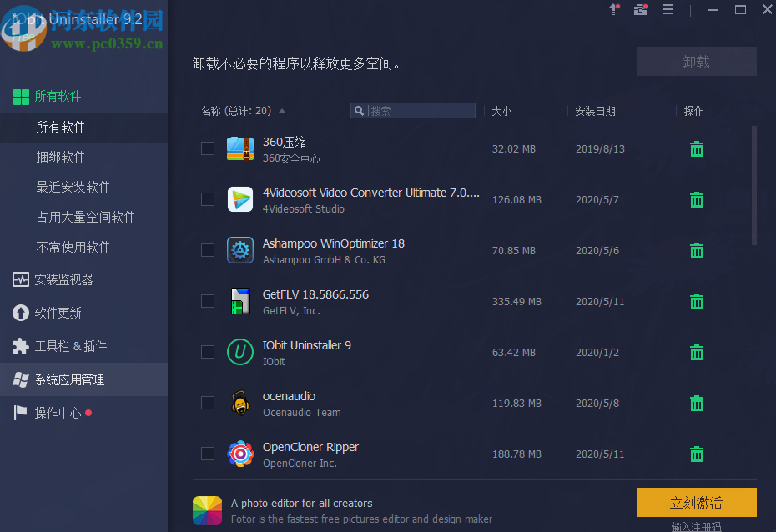
Task: Open the hamburger menu in the title bar
Action: coord(667,9)
